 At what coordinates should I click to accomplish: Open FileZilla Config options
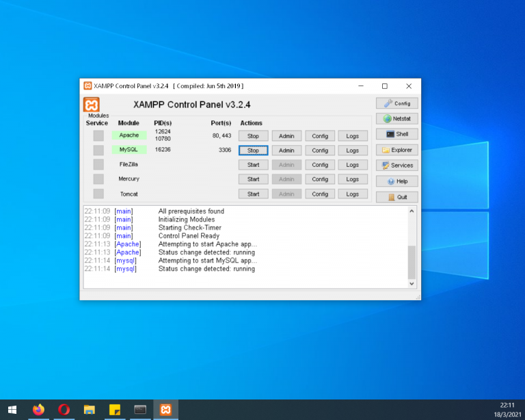click(x=320, y=165)
